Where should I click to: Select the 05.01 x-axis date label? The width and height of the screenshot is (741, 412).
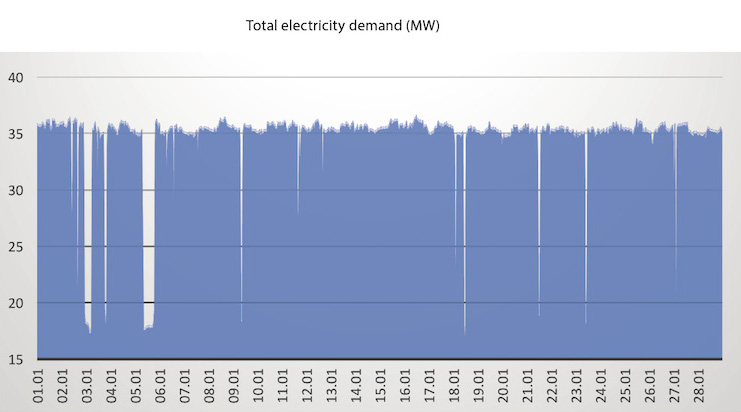point(137,385)
